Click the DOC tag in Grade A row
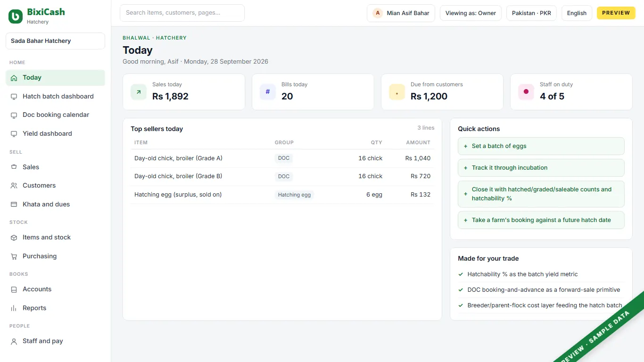The width and height of the screenshot is (644, 362). [x=284, y=158]
